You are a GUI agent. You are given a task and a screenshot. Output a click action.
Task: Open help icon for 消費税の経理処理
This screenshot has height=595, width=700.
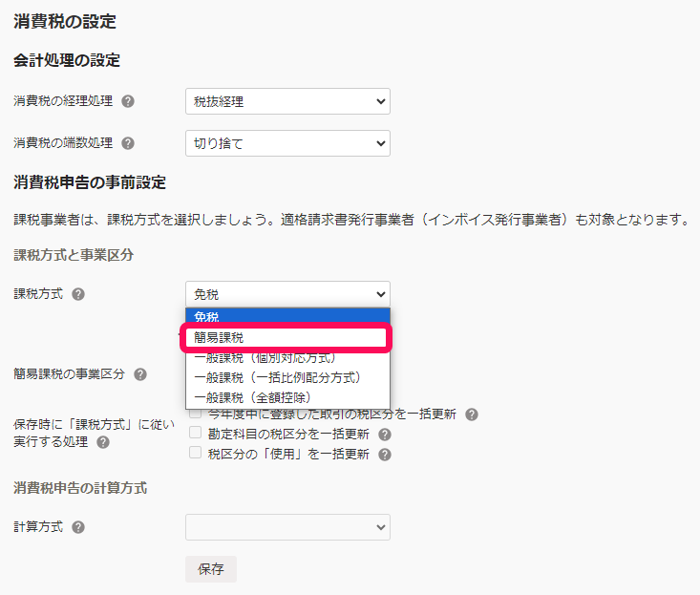click(x=128, y=101)
